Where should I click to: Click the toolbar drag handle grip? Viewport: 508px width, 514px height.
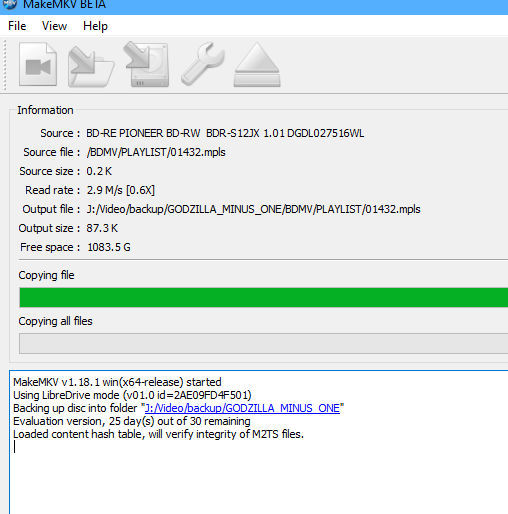pyautogui.click(x=4, y=65)
